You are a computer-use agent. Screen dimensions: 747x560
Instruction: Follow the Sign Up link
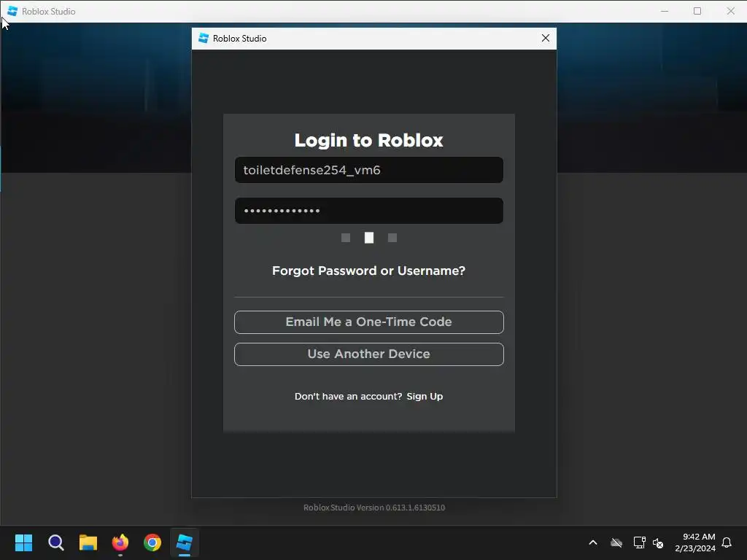[425, 396]
